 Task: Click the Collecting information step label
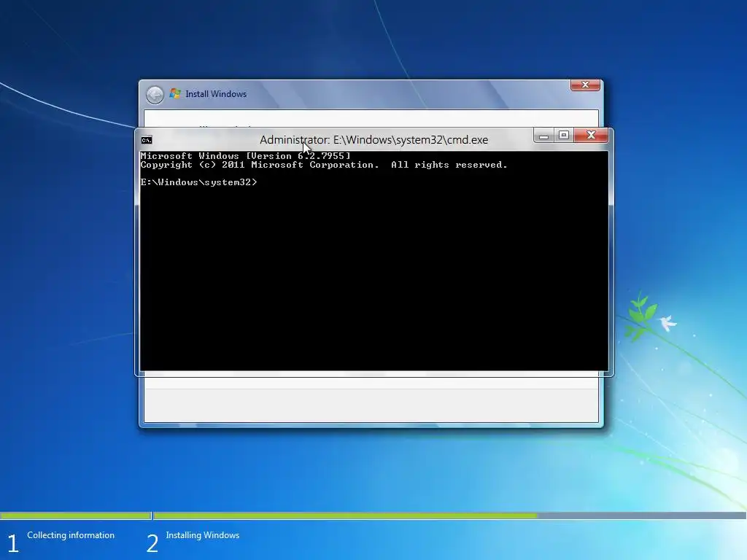(x=71, y=535)
